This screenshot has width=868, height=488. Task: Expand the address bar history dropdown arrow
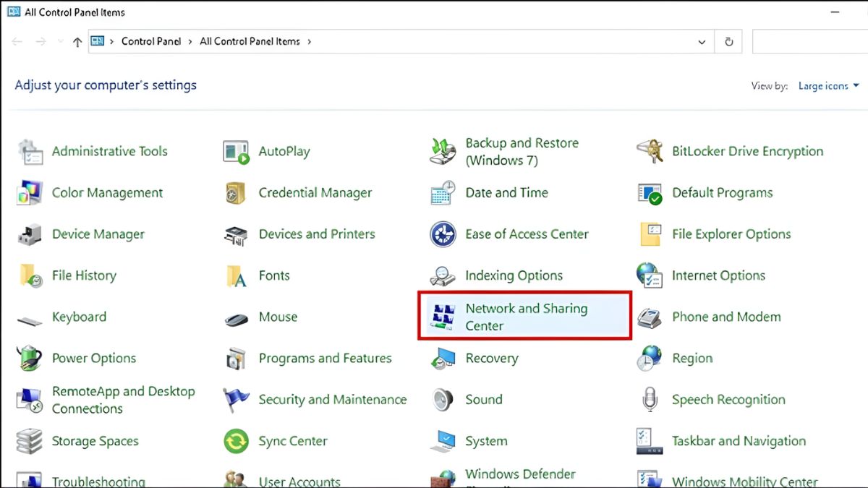pos(702,42)
